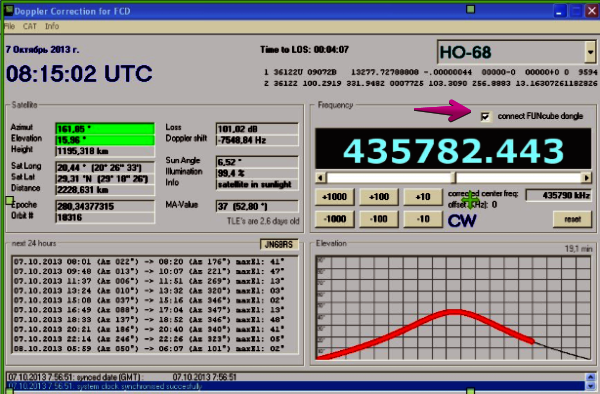Click the left arrow of frequency slider

click(x=321, y=177)
